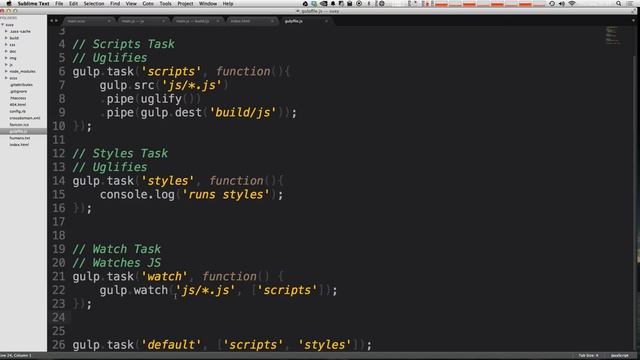Image resolution: width=640 pixels, height=360 pixels.
Task: Expand the js folder
Action: click(6, 64)
